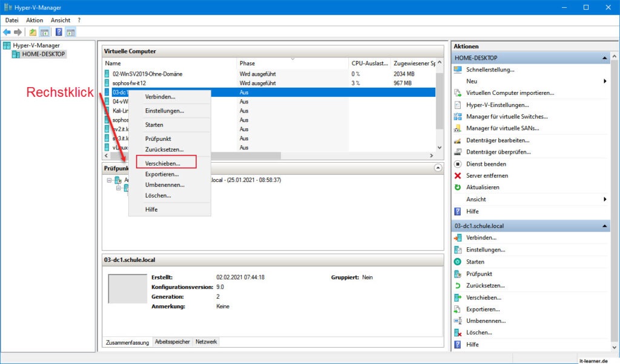
Task: Collapse the Prüfpunkte panel with the round chevron
Action: [x=438, y=167]
